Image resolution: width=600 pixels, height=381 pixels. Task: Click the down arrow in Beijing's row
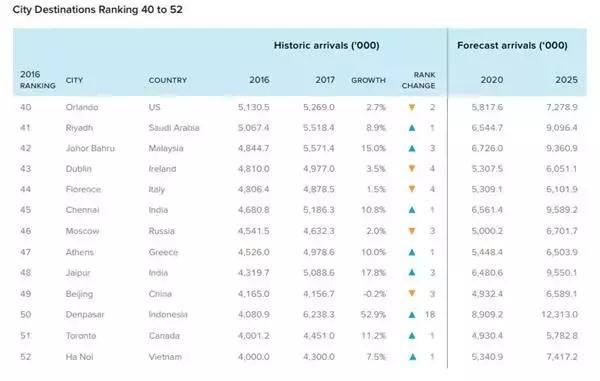click(412, 293)
